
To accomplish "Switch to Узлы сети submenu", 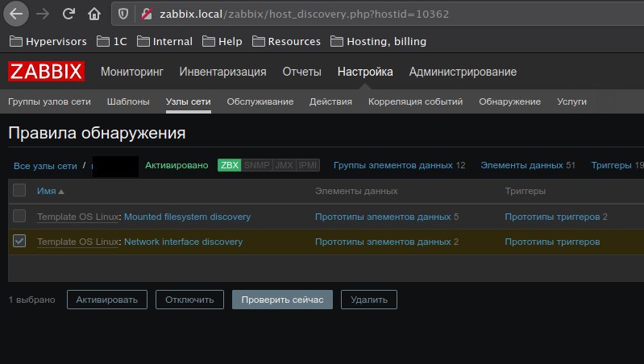I will coord(188,101).
